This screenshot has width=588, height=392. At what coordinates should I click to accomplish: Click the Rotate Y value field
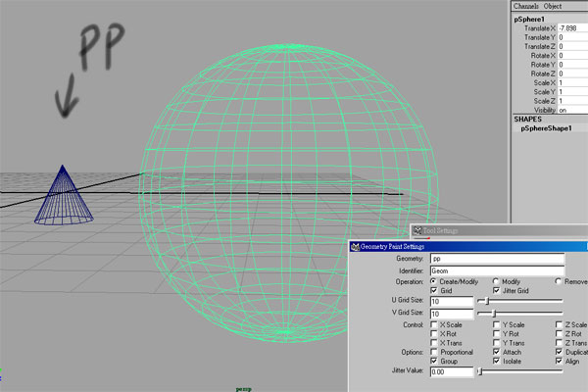[572, 65]
